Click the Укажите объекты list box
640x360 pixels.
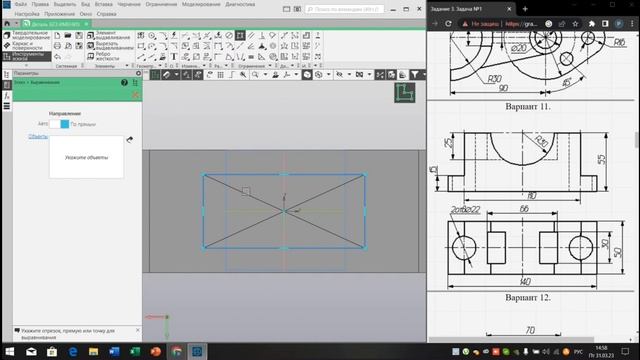[87, 157]
